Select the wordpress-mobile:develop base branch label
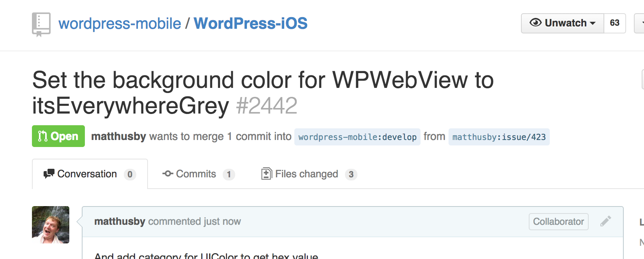Image resolution: width=644 pixels, height=259 pixels. [x=357, y=137]
